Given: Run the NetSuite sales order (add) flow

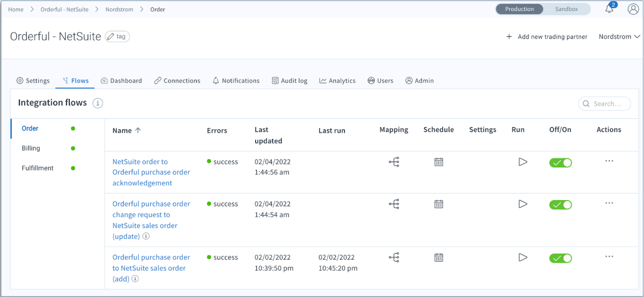Looking at the screenshot, I should point(523,258).
